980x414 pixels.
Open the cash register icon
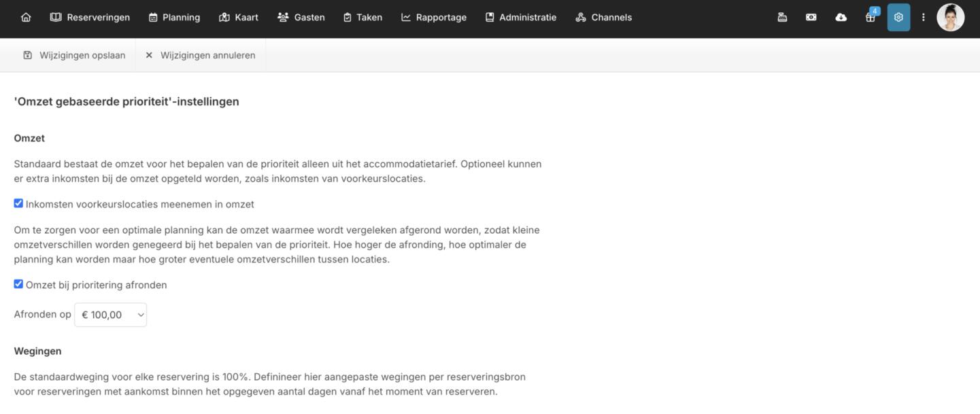(782, 18)
